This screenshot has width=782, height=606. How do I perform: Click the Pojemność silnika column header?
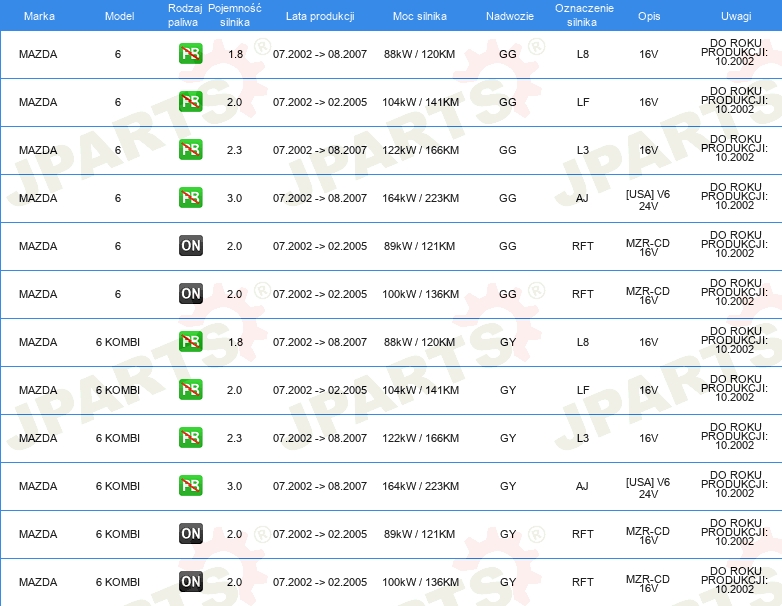pyautogui.click(x=234, y=15)
